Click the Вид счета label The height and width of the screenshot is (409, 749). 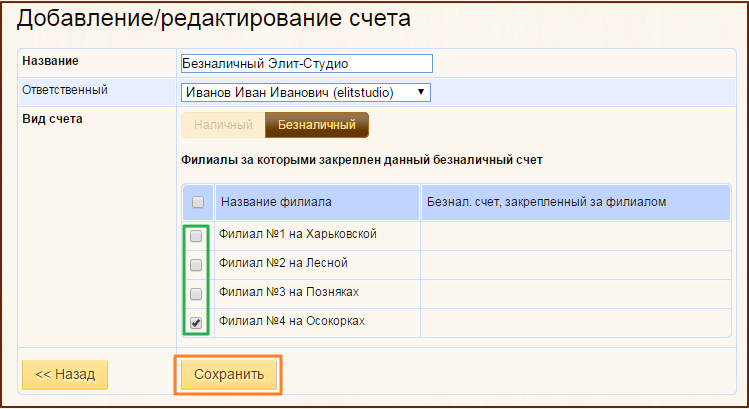[53, 119]
